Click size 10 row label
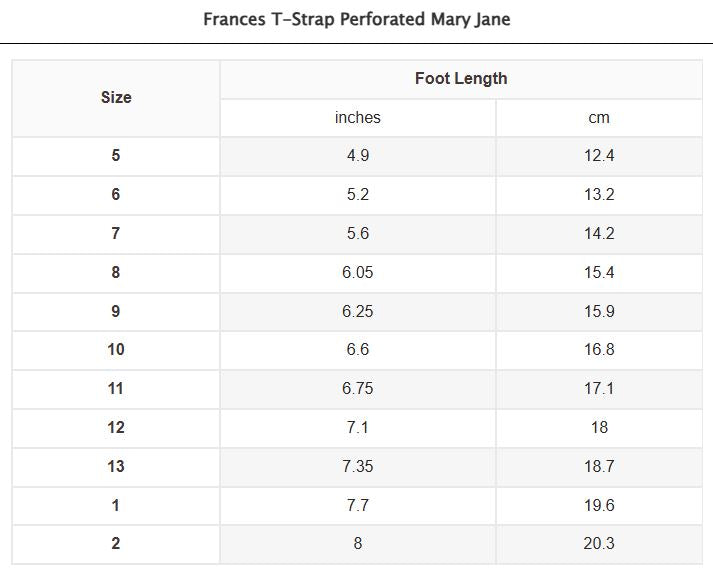 tap(116, 350)
